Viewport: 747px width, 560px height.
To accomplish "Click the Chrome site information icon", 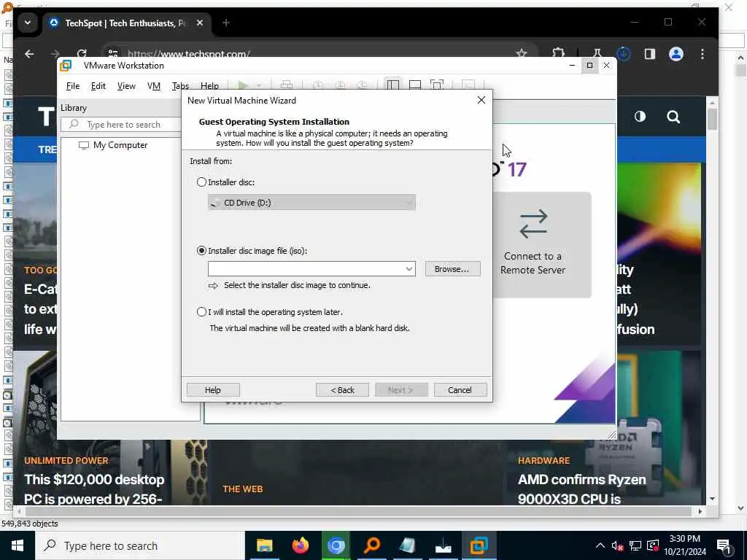I will [113, 54].
